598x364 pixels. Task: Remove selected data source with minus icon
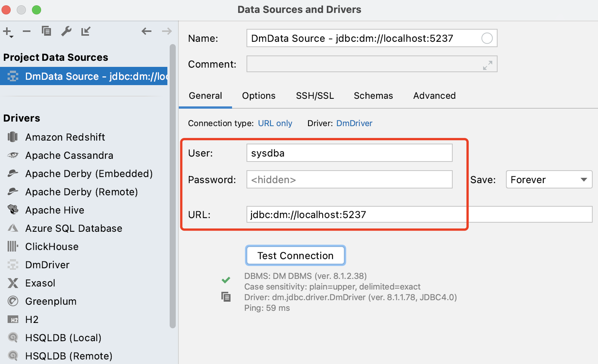tap(27, 31)
